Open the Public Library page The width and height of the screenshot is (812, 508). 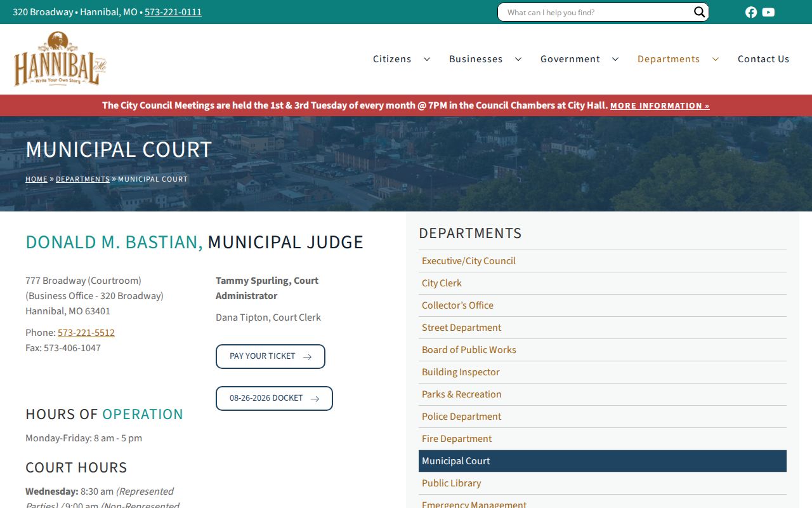[451, 483]
